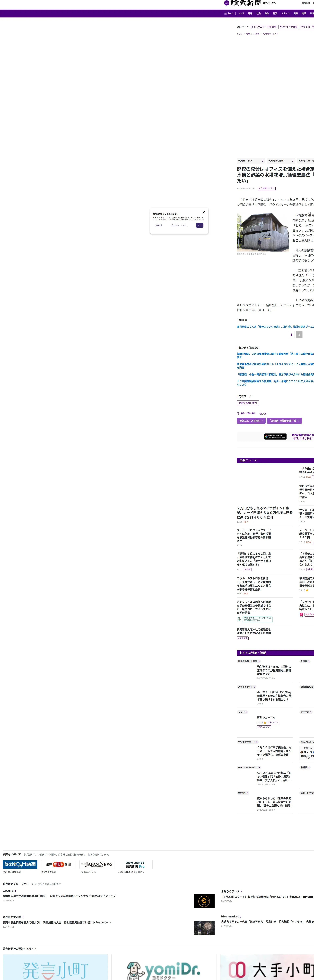Click the save-for-later folder icon
314x980 pixels.
(238, 414)
